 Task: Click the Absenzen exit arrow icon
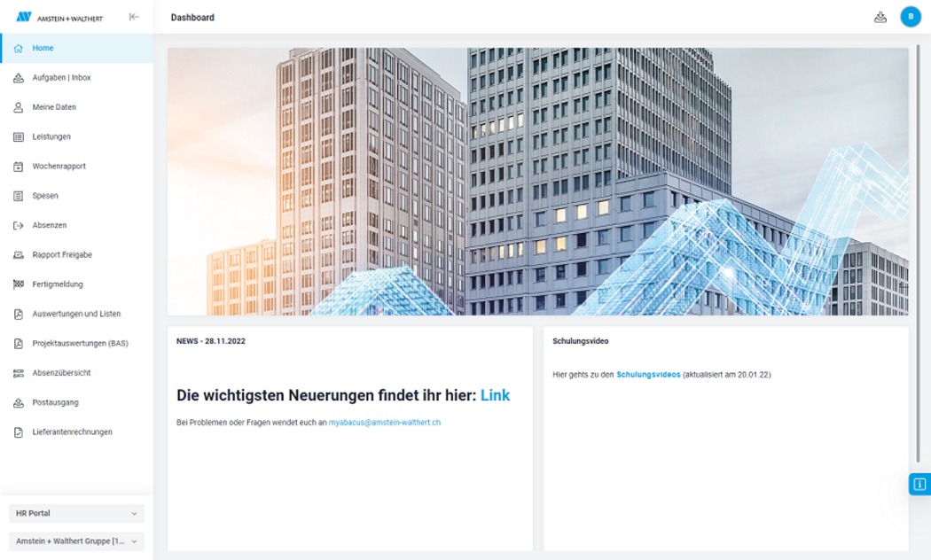click(19, 226)
